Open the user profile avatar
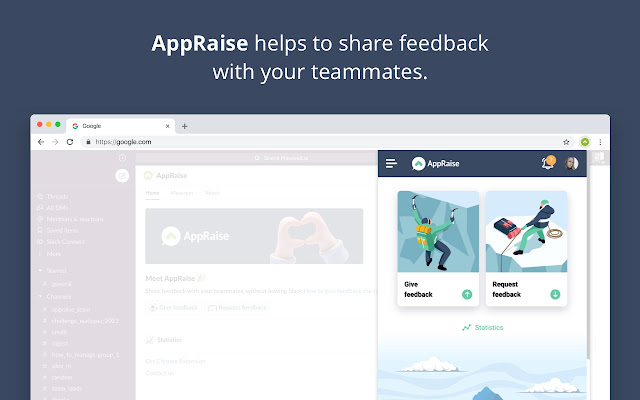 [x=571, y=163]
